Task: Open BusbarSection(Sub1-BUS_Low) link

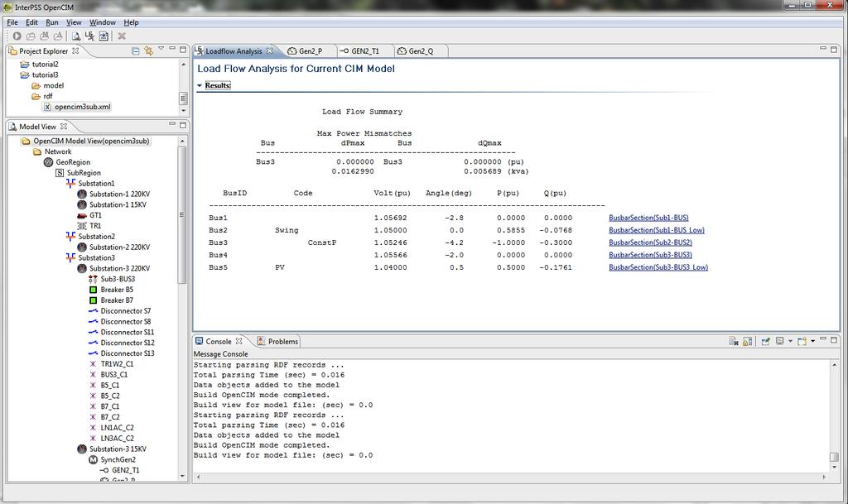Action: click(x=657, y=230)
